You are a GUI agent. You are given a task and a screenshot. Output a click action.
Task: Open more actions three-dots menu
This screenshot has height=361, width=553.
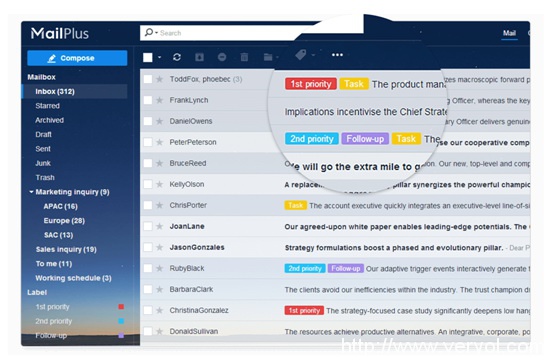tap(337, 55)
